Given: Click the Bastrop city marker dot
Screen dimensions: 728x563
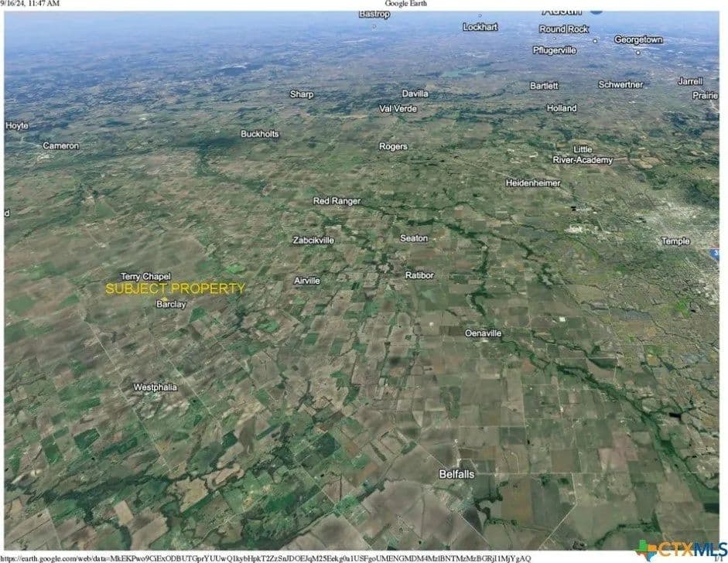Looking at the screenshot, I should [375, 26].
